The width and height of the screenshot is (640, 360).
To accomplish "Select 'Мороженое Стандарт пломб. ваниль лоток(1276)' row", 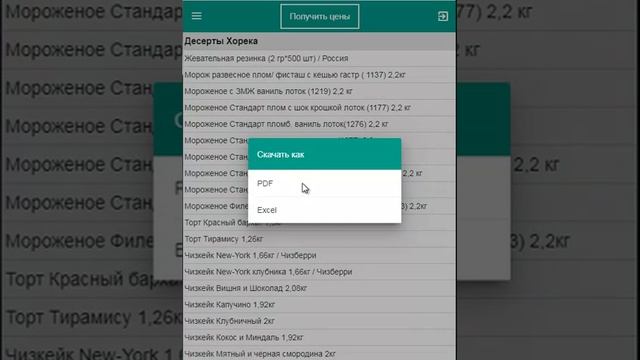I will pyautogui.click(x=319, y=124).
